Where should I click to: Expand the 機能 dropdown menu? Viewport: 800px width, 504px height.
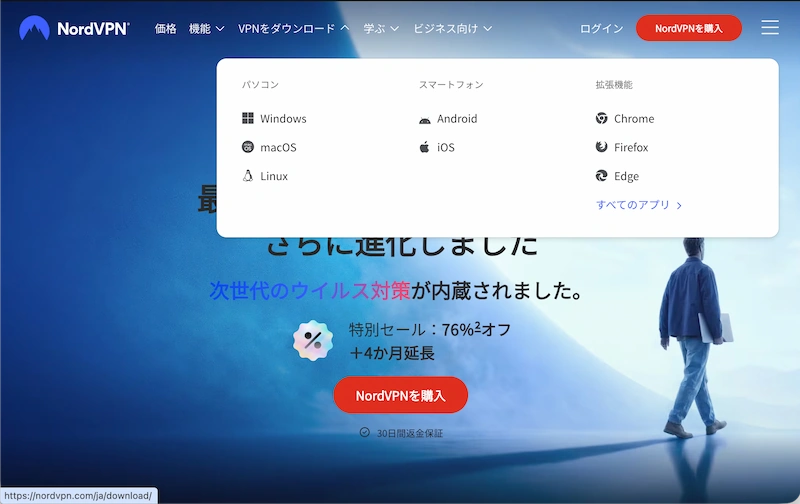click(x=206, y=29)
